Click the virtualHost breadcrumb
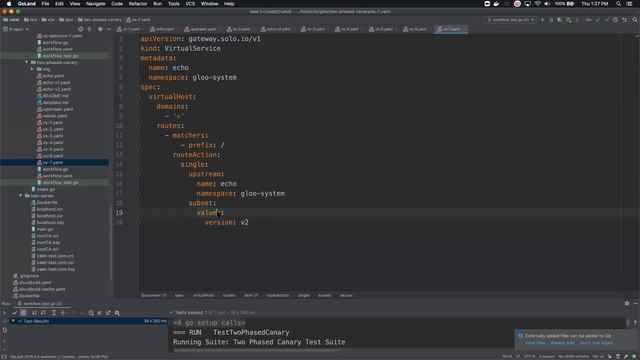 [204, 296]
